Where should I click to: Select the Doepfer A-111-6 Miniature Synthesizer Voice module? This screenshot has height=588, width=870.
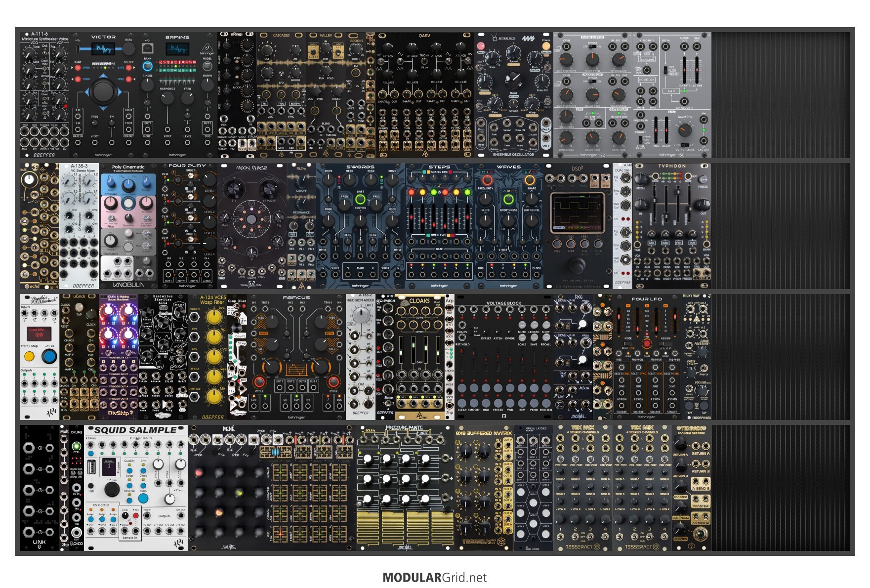click(x=44, y=95)
